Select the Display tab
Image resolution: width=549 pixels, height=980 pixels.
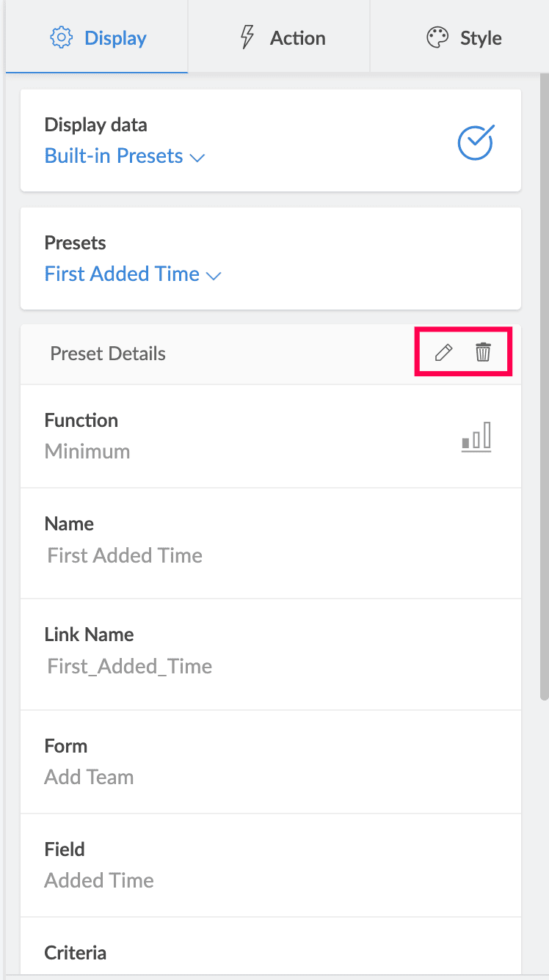coord(98,38)
